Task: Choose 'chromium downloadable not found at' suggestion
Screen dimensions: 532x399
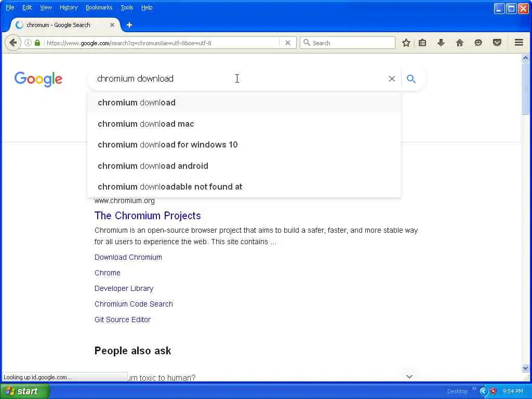Action: [x=244, y=187]
